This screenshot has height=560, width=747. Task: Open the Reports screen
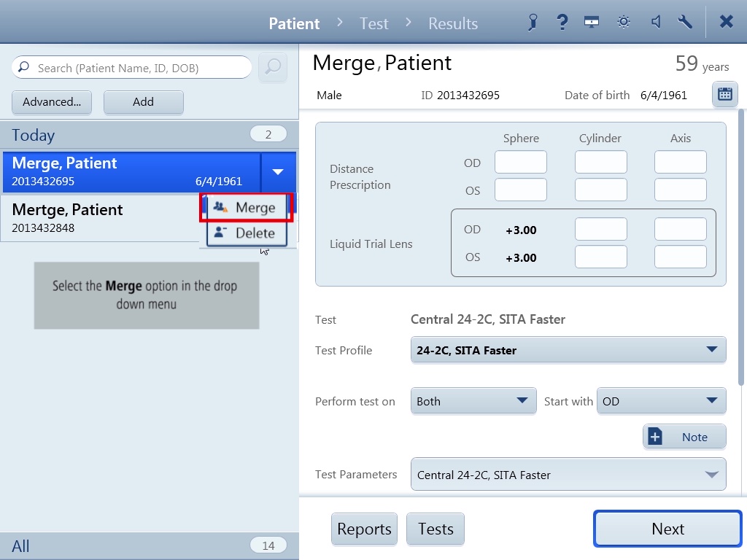click(364, 529)
